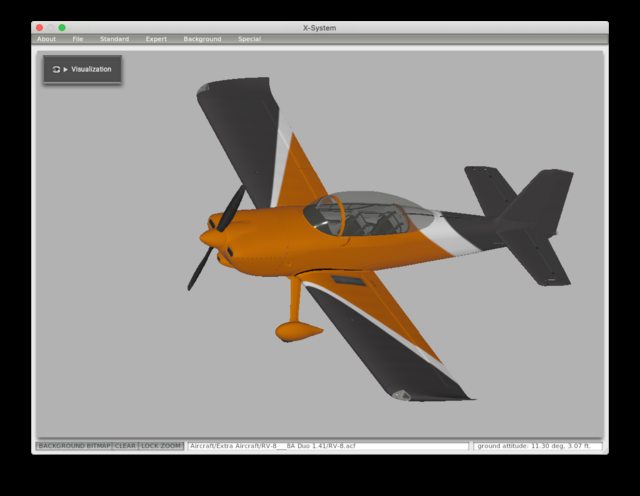Click the refresh icon in Visualization panel
Viewport: 640px width, 496px height.
pos(56,69)
